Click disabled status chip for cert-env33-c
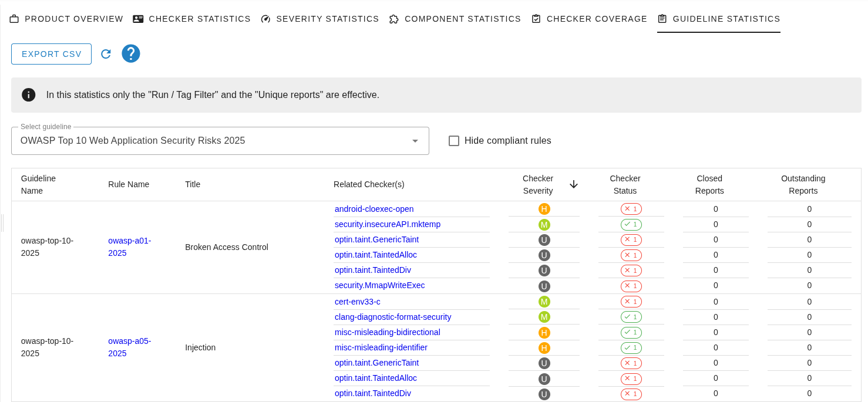Screen dimensions: 868x402 coord(631,302)
